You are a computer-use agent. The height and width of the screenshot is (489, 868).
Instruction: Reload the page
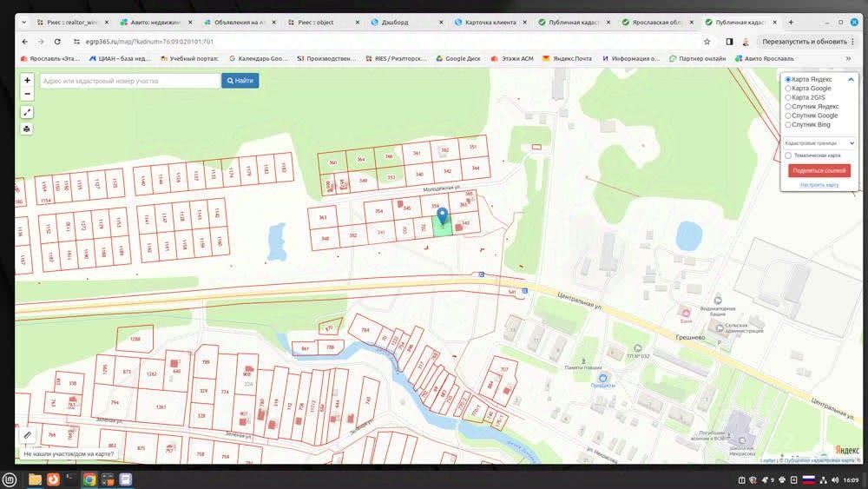coord(57,41)
